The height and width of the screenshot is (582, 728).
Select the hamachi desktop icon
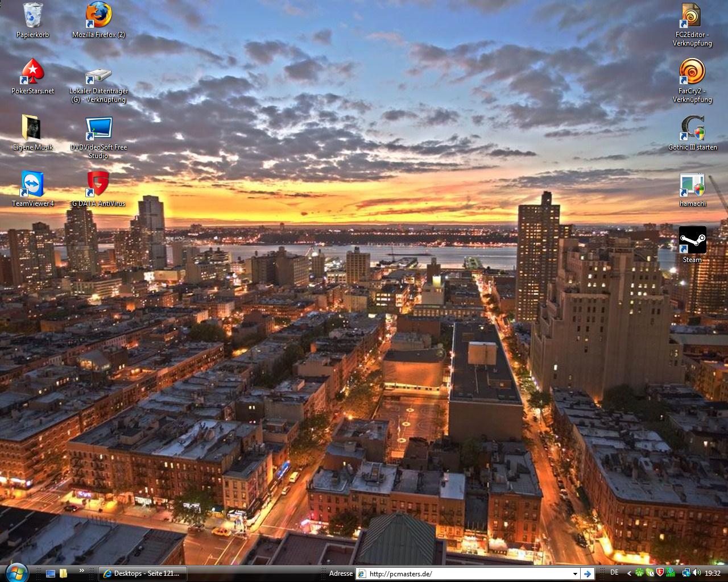coord(692,185)
